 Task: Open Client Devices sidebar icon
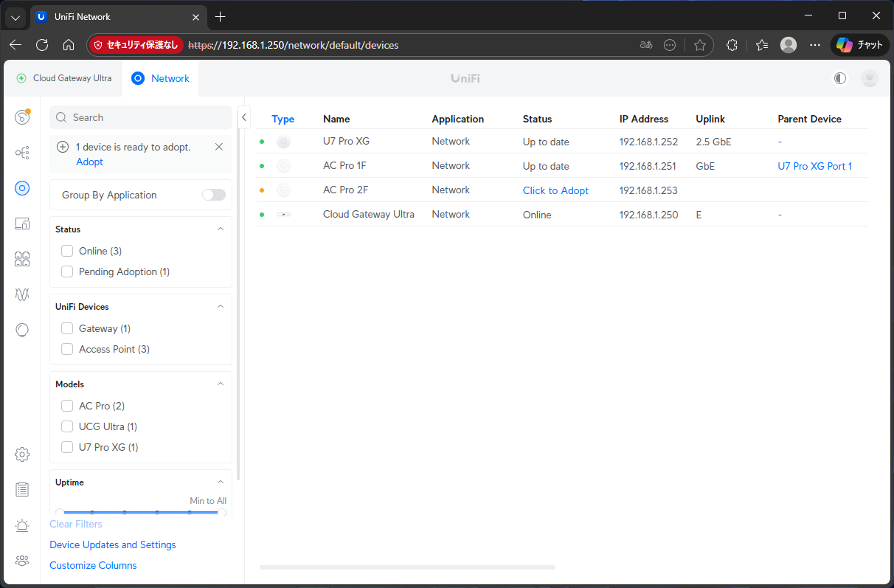[22, 224]
